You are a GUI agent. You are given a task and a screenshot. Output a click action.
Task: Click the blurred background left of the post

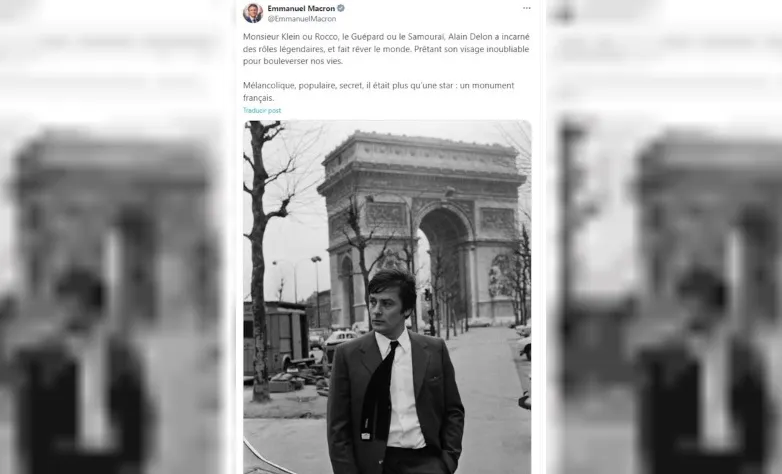pyautogui.click(x=111, y=237)
